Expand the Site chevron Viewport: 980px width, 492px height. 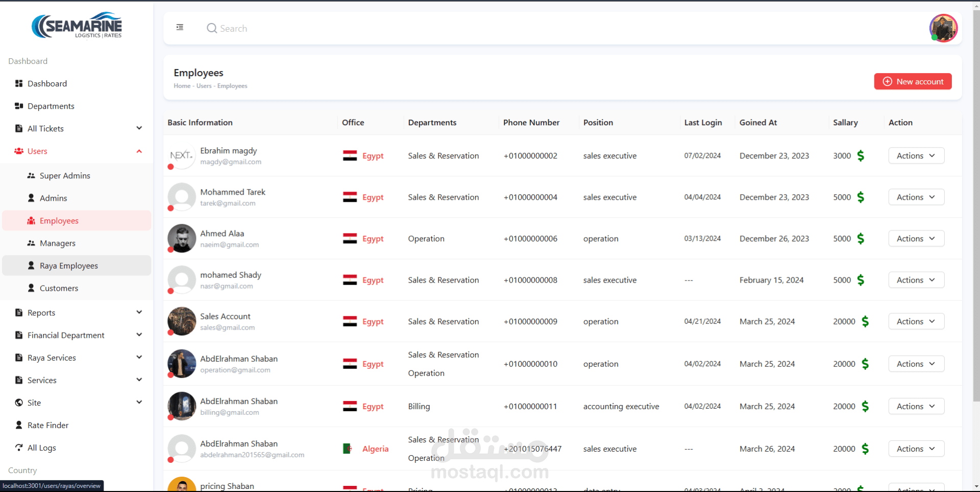coord(139,402)
